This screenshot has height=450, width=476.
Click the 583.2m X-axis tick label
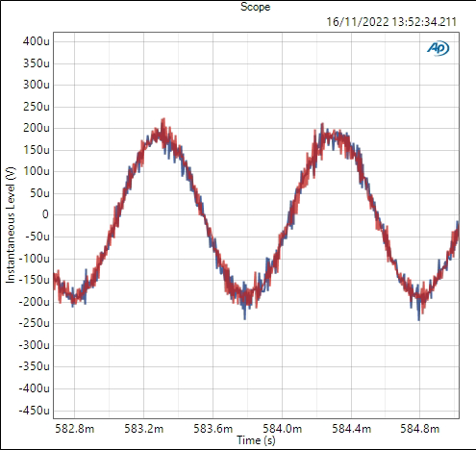(x=143, y=429)
